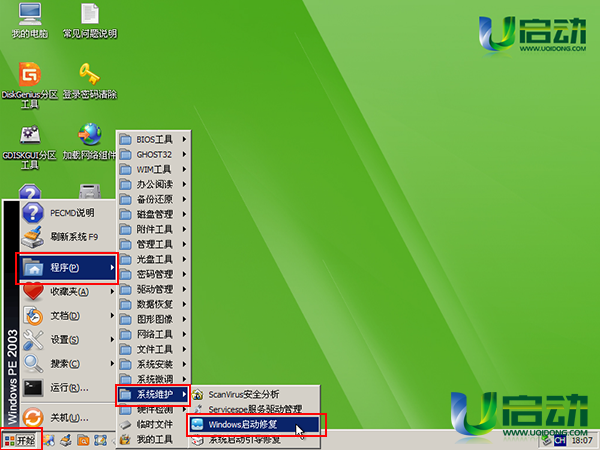
Task: Click the 开始 start button
Action: (21, 440)
